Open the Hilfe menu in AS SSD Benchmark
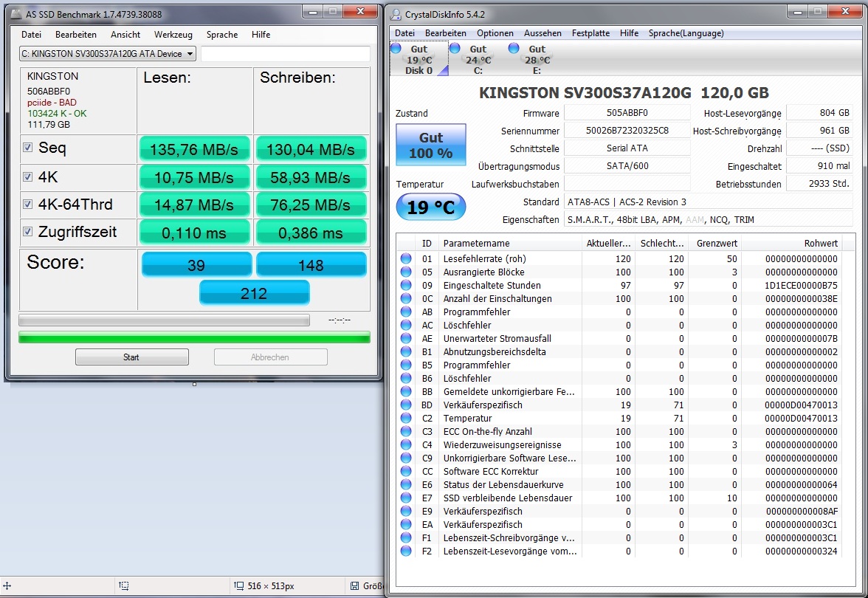This screenshot has height=598, width=868. coord(261,34)
